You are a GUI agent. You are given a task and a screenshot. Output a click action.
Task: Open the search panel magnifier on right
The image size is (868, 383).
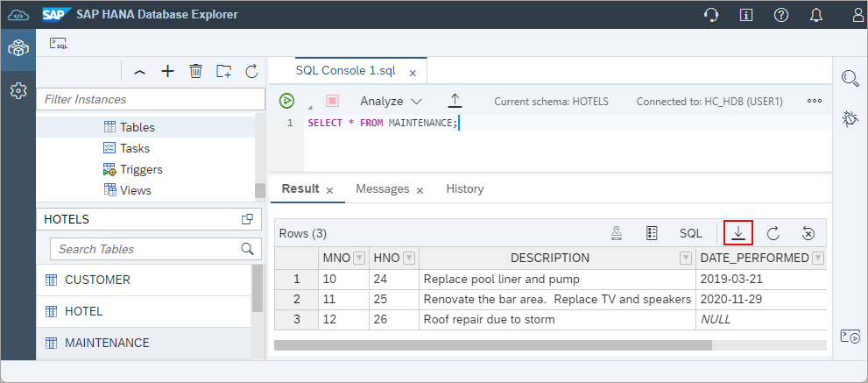[850, 78]
